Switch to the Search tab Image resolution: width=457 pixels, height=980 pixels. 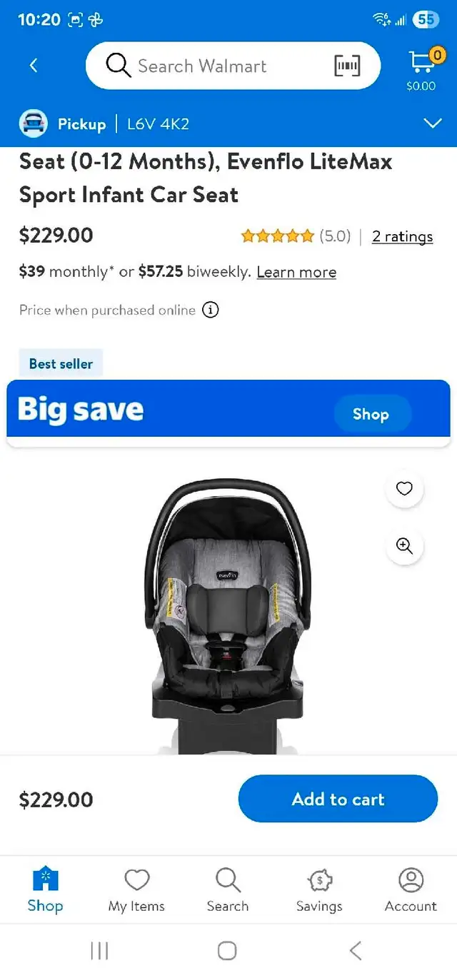point(228,890)
